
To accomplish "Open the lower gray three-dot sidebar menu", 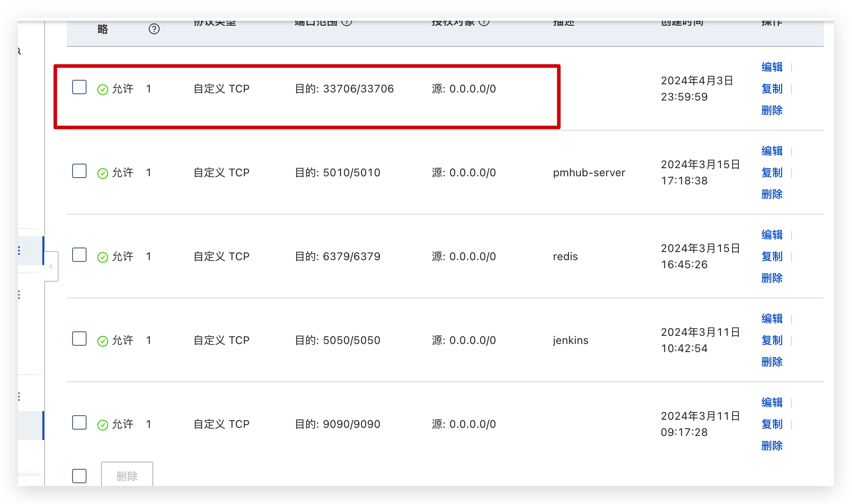I will coord(19,397).
